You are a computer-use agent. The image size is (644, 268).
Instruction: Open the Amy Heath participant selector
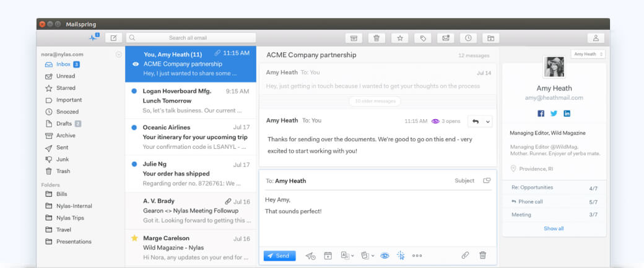(588, 54)
